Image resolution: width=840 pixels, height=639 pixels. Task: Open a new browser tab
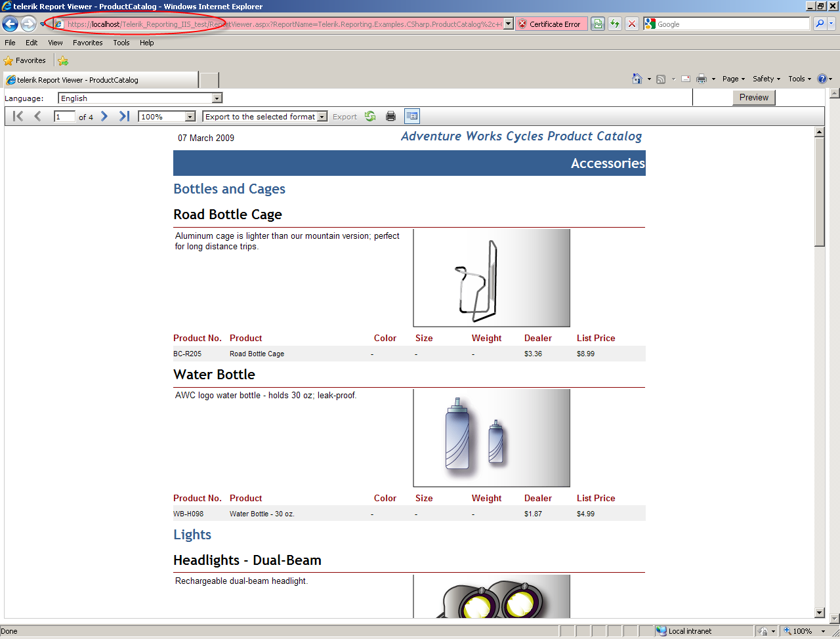pyautogui.click(x=209, y=80)
